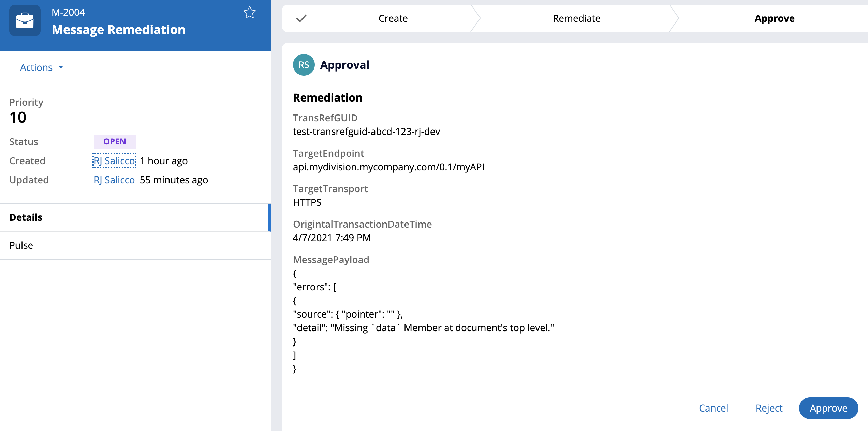Click the TargetEndpoint URL value
Viewport: 868px width, 431px height.
point(388,167)
